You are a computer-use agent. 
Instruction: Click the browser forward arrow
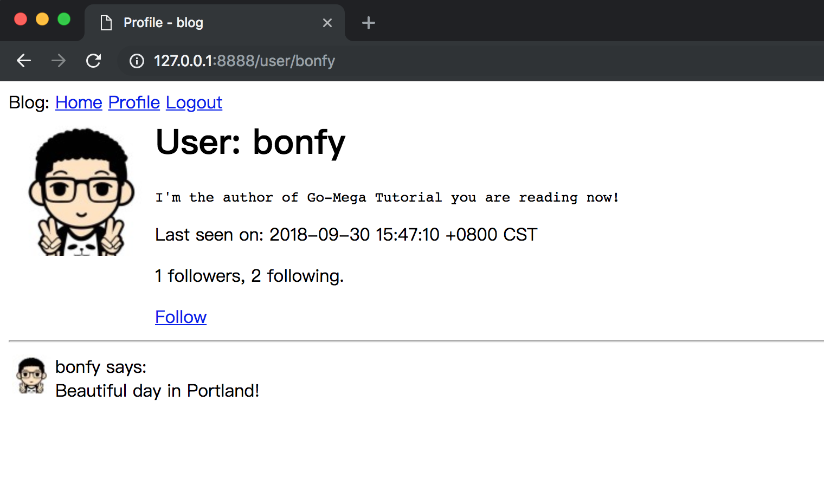pos(59,61)
